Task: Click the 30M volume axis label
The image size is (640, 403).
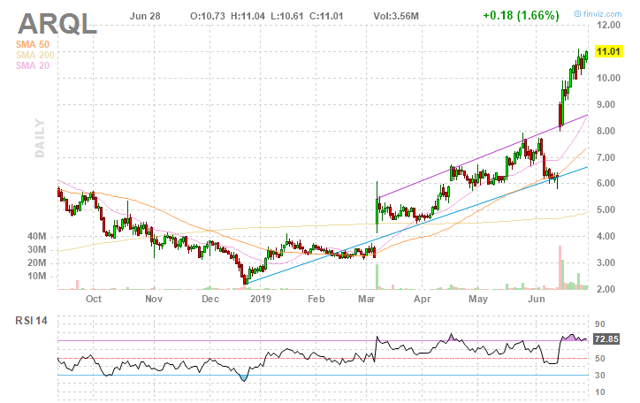Action: click(x=37, y=250)
